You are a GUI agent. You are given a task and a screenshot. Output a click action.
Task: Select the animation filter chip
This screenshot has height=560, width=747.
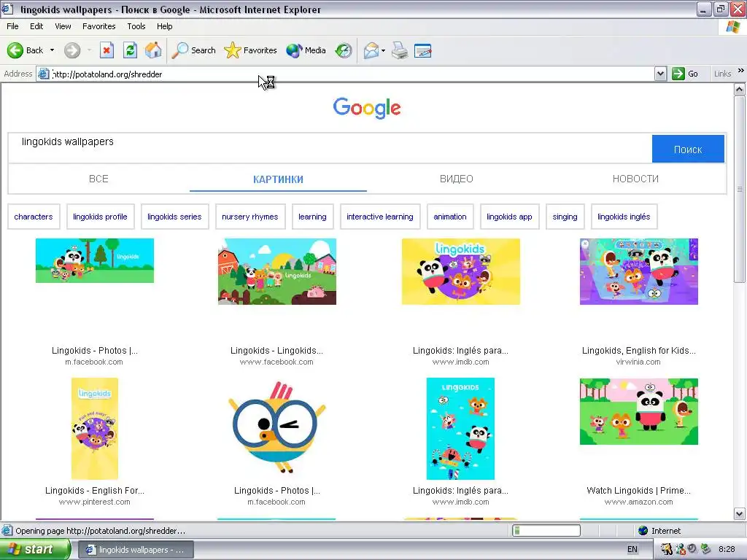[449, 217]
